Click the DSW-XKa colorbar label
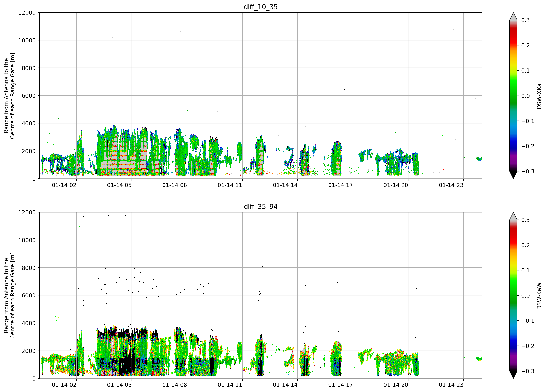 [539, 96]
